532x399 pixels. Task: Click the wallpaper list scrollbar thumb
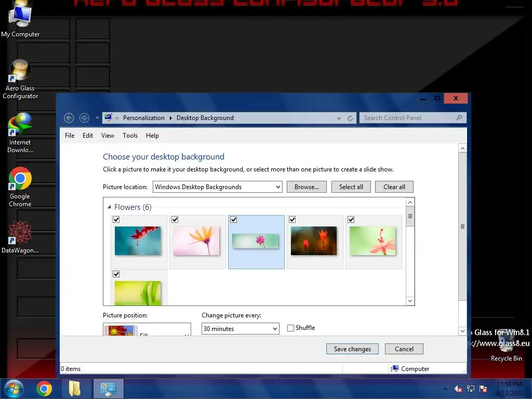click(410, 217)
